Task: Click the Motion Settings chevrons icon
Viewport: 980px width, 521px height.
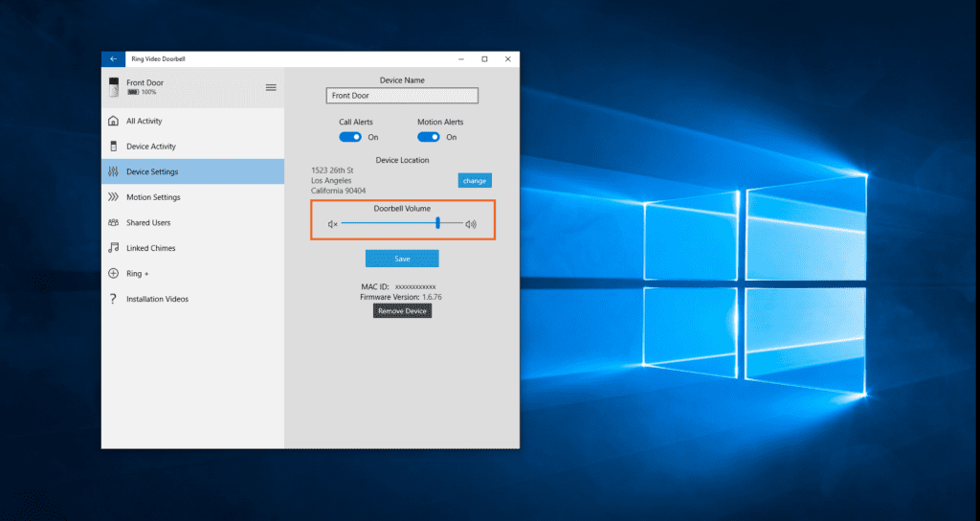Action: pos(113,197)
